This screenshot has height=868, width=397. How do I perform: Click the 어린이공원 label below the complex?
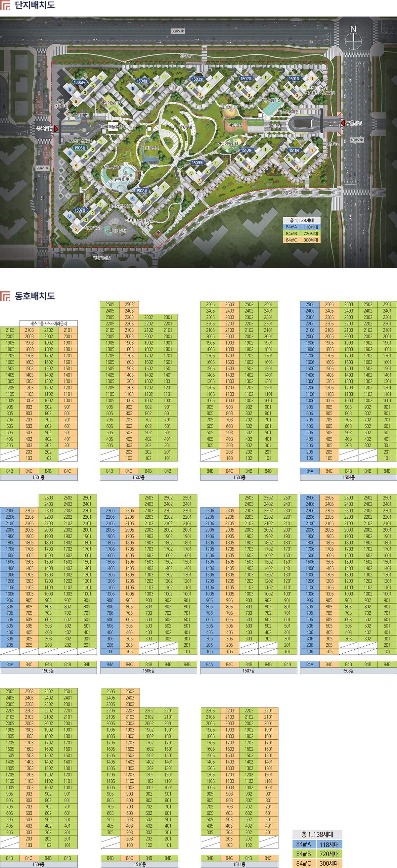(x=102, y=258)
